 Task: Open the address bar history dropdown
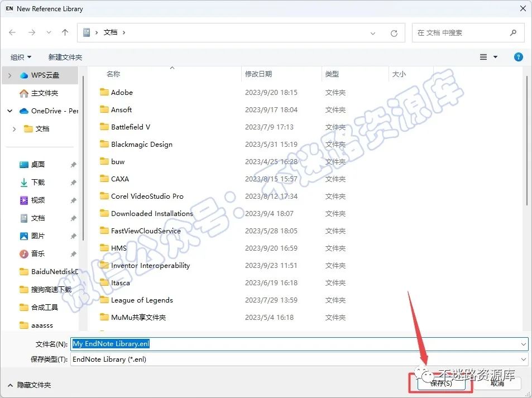pyautogui.click(x=372, y=33)
